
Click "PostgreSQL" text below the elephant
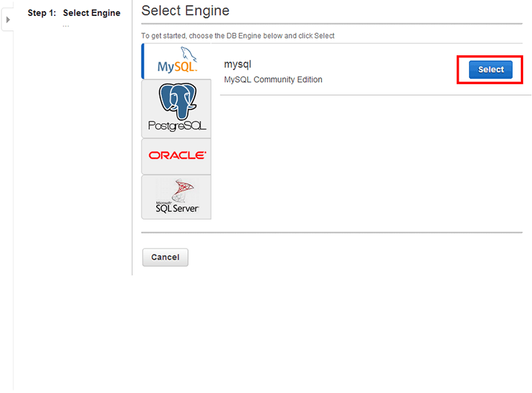177,126
